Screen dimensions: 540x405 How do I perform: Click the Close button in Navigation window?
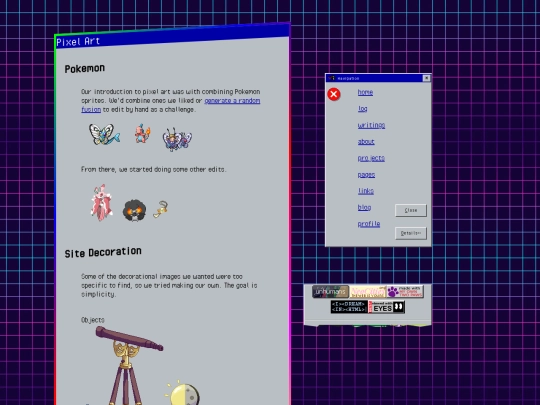tap(411, 210)
